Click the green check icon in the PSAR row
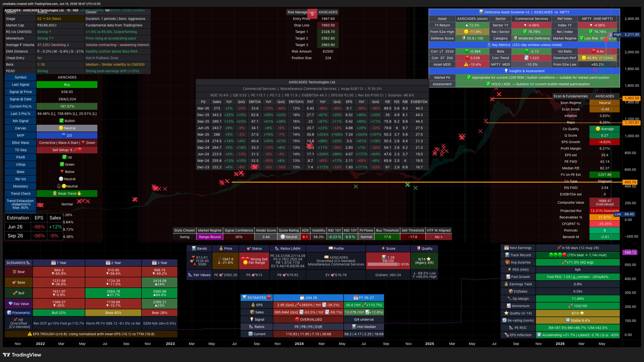This screenshot has width=644, height=362. [x=64, y=157]
